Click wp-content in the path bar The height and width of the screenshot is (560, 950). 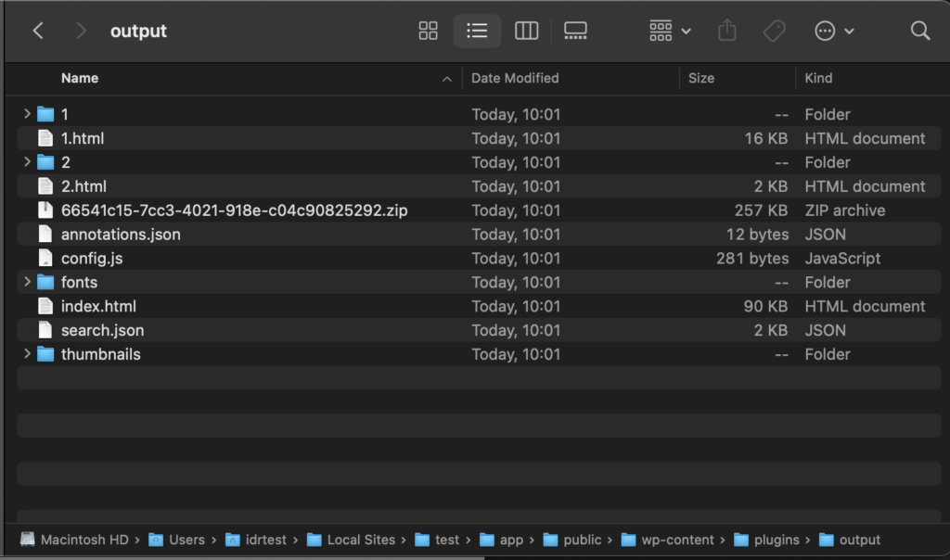pyautogui.click(x=676, y=540)
